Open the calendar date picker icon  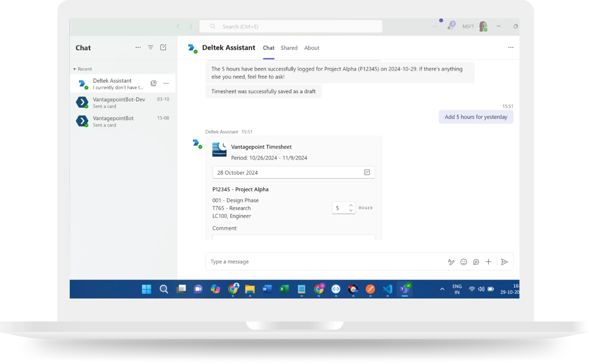coord(367,172)
